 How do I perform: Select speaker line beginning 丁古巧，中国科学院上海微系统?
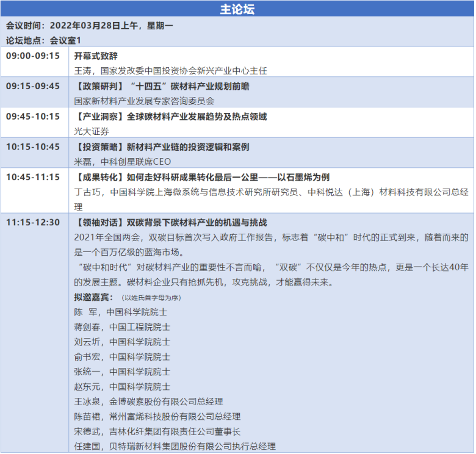pyautogui.click(x=272, y=192)
